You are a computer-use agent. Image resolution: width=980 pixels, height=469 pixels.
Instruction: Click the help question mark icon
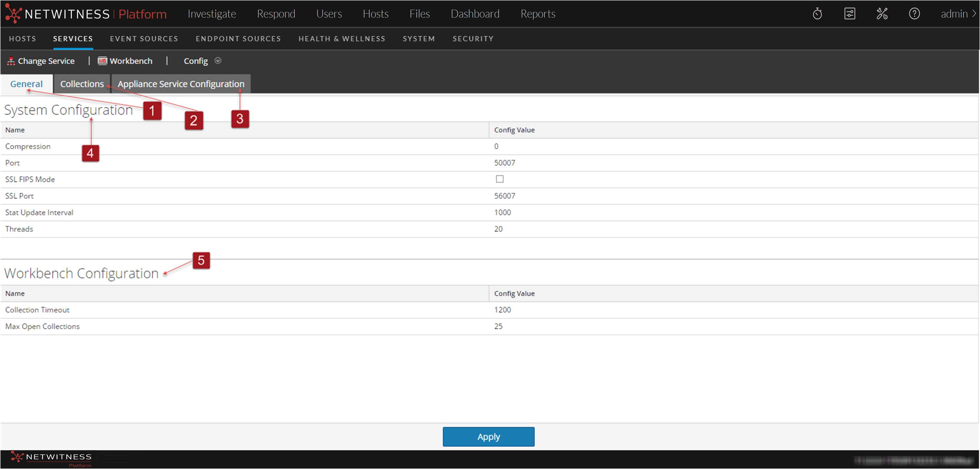point(914,14)
